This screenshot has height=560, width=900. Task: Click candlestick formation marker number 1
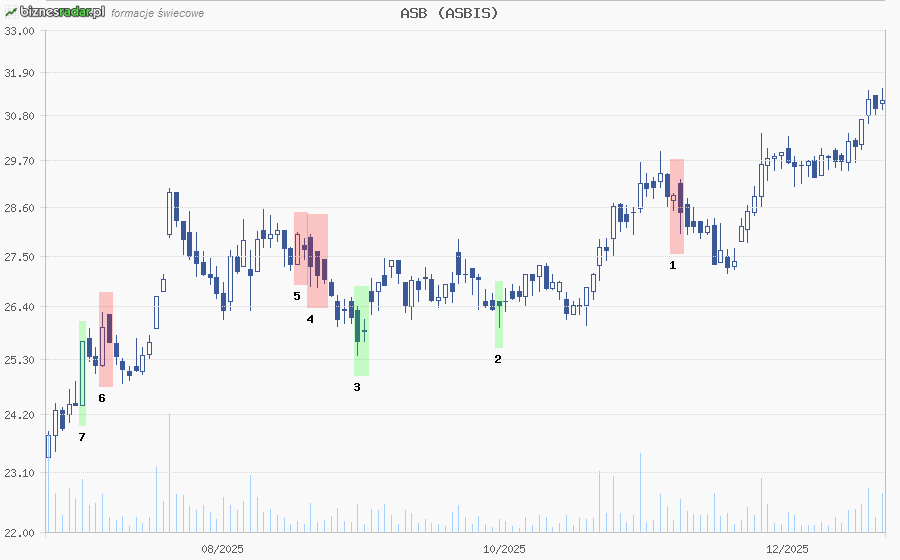pos(673,265)
